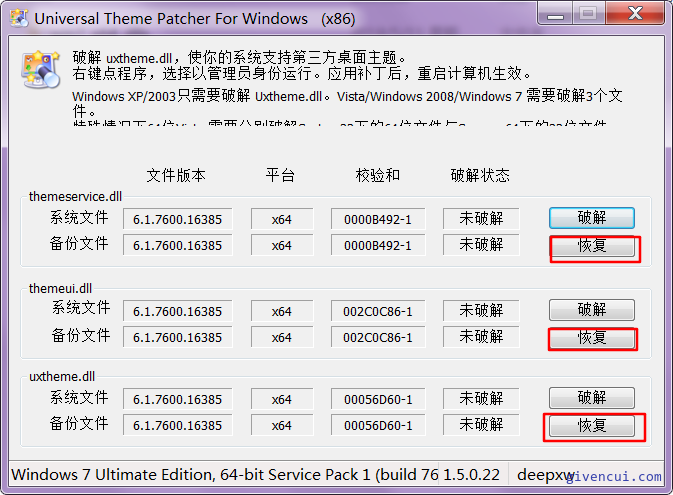Click uxtheme.dll backup file x64 platform field
673x495 pixels.
click(x=282, y=425)
